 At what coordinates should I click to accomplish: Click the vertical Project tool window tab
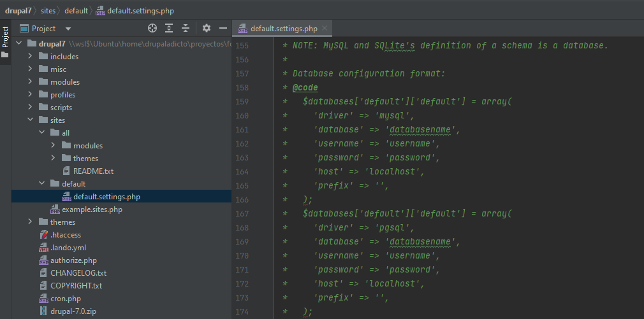point(5,42)
